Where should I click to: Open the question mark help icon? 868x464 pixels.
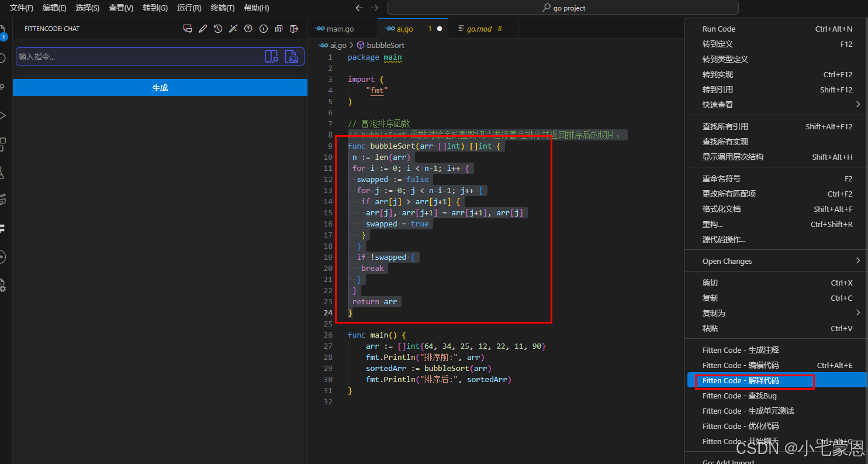pos(248,29)
